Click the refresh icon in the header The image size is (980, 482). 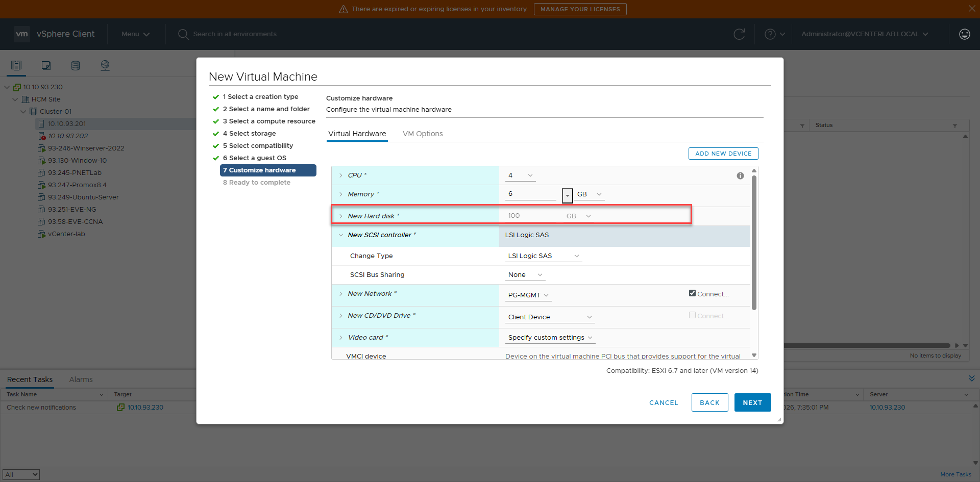pyautogui.click(x=740, y=34)
